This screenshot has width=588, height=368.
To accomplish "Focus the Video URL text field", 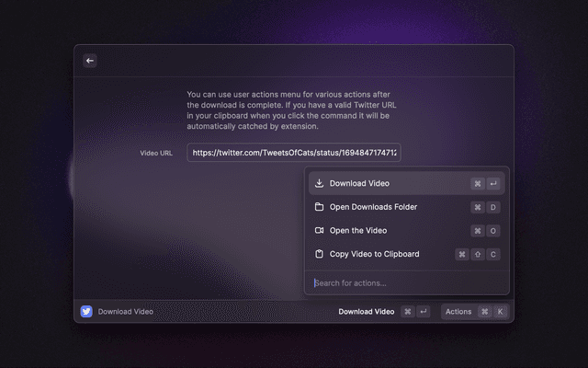I will click(294, 153).
